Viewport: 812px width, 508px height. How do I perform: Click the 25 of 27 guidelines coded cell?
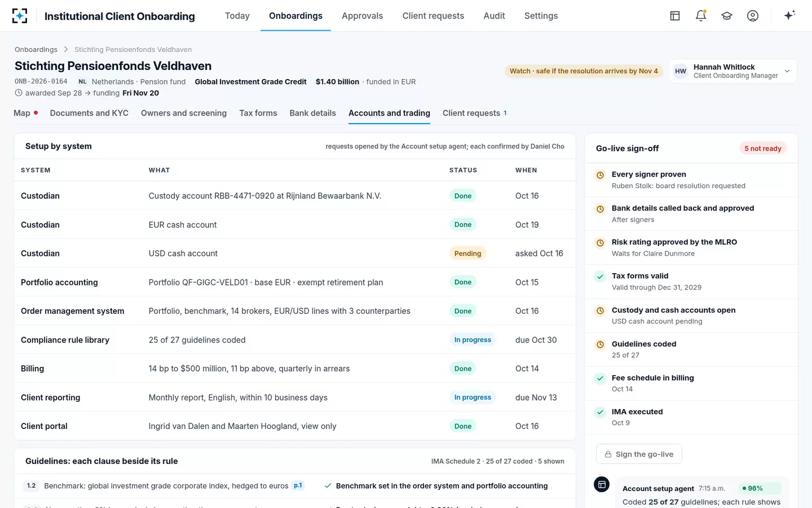(197, 340)
